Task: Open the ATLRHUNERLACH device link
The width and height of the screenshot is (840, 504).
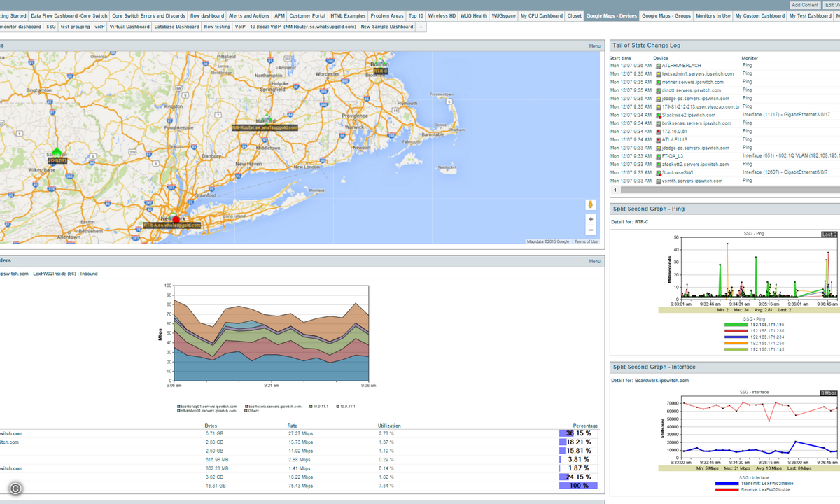Action: coord(681,66)
